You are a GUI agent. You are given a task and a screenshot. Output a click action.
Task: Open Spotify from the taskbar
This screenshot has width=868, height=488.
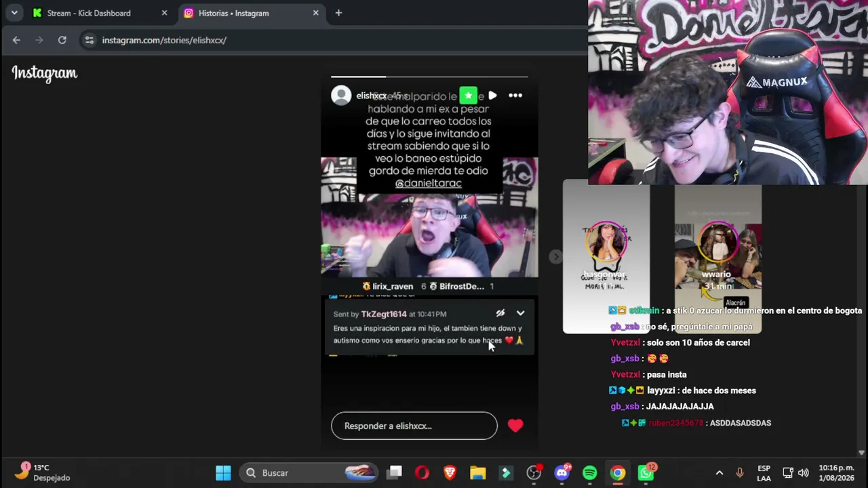(590, 472)
